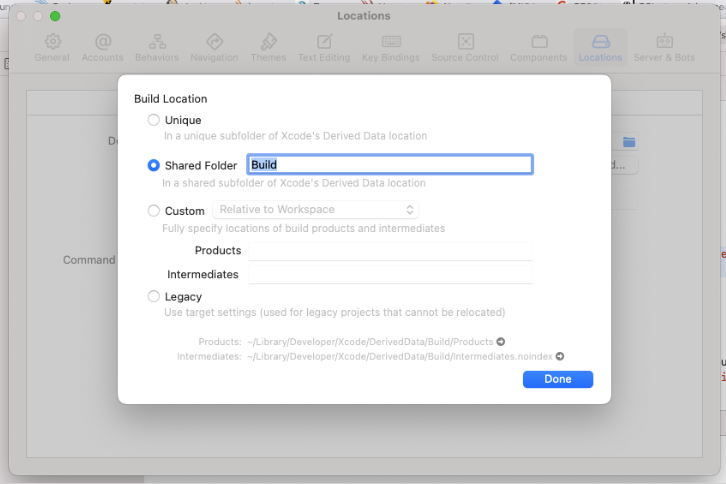Click the Key Bindings keyboard icon
This screenshot has height=484, width=726.
point(391,42)
